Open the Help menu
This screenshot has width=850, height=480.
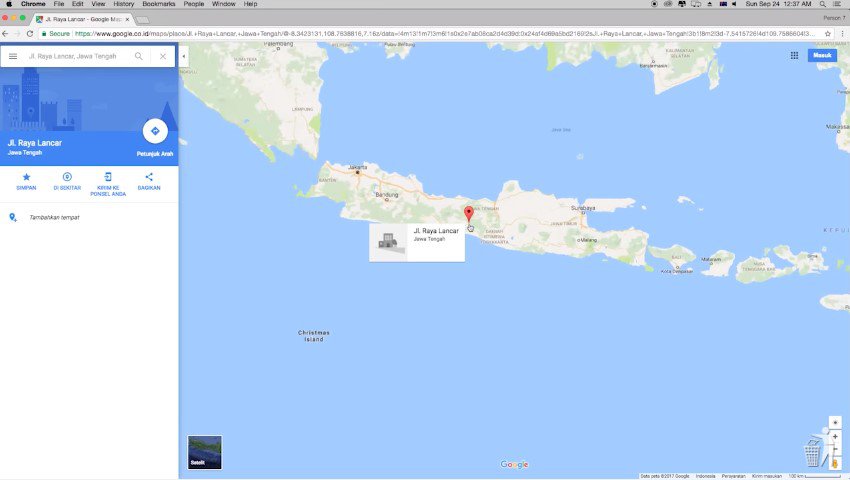click(x=250, y=4)
